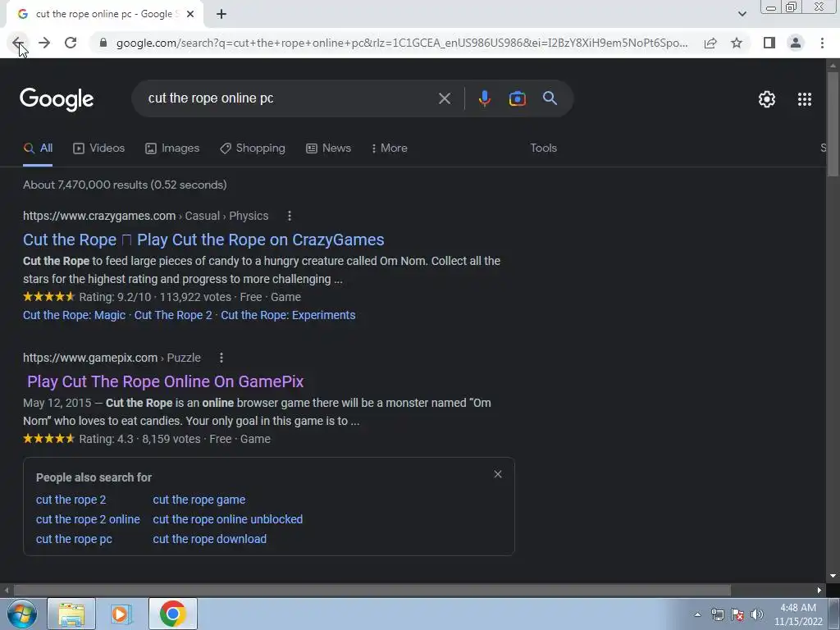The image size is (840, 630).
Task: Open Windows Media Player from the taskbar
Action: tap(121, 614)
